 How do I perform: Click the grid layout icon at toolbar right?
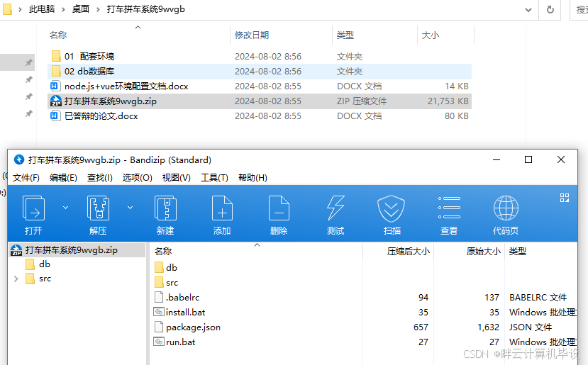click(565, 198)
